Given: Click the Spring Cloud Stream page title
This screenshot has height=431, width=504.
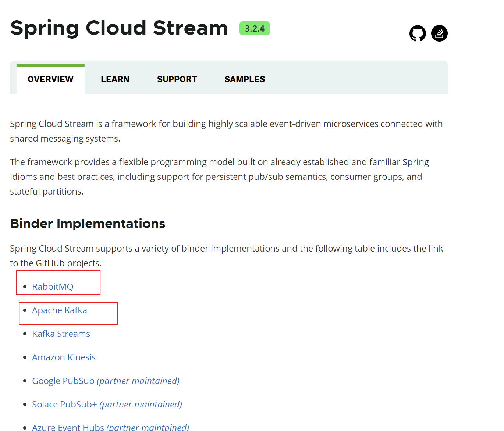Looking at the screenshot, I should [x=119, y=28].
